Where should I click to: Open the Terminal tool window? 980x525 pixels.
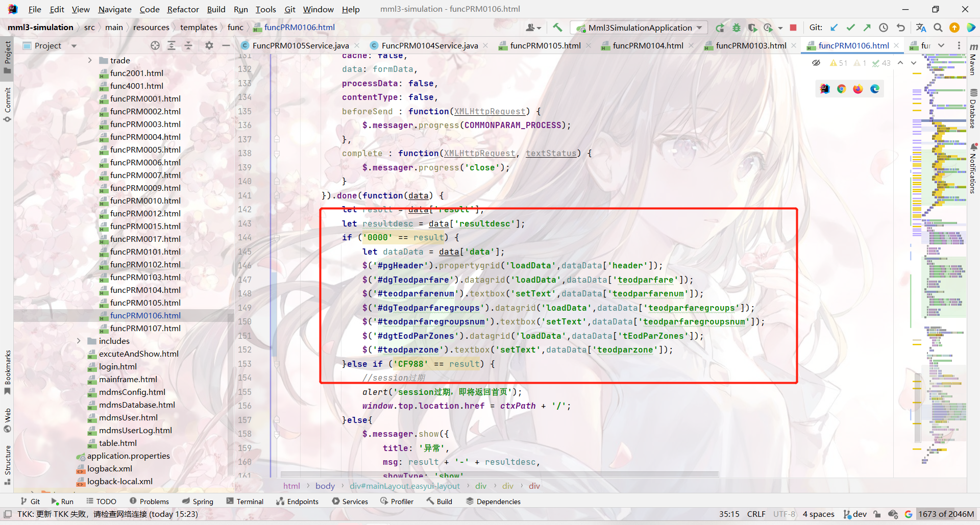coord(244,502)
